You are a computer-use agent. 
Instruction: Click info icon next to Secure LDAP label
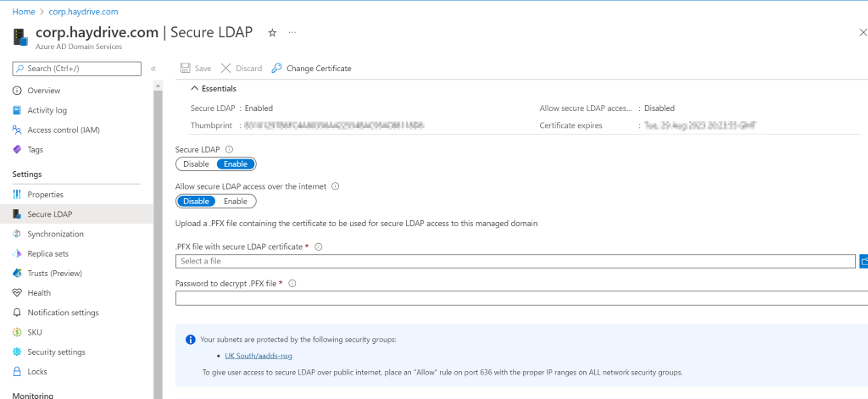230,149
